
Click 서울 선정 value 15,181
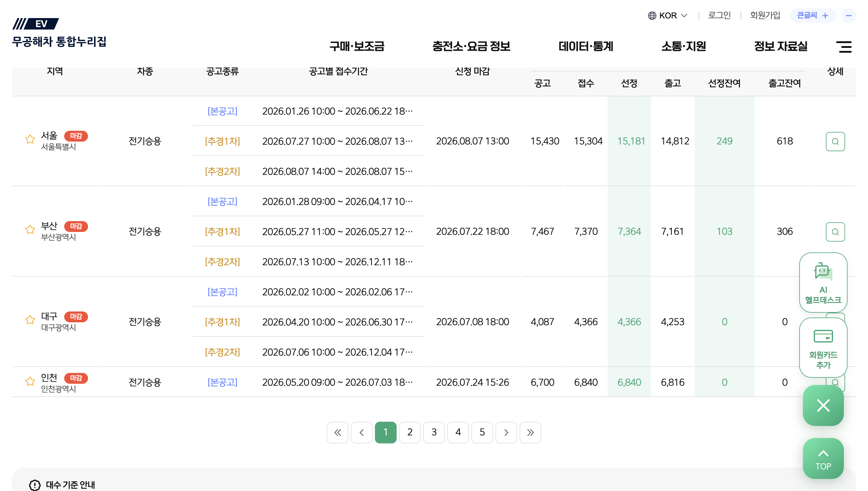pos(631,141)
